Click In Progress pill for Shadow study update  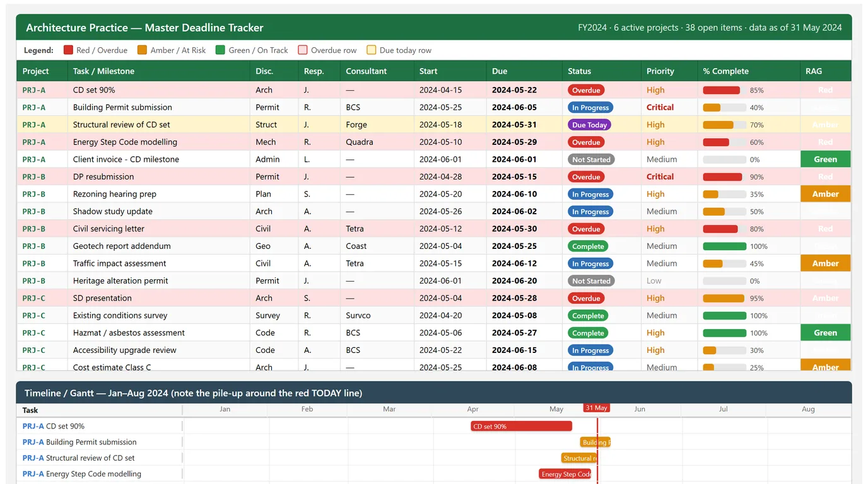coord(590,212)
